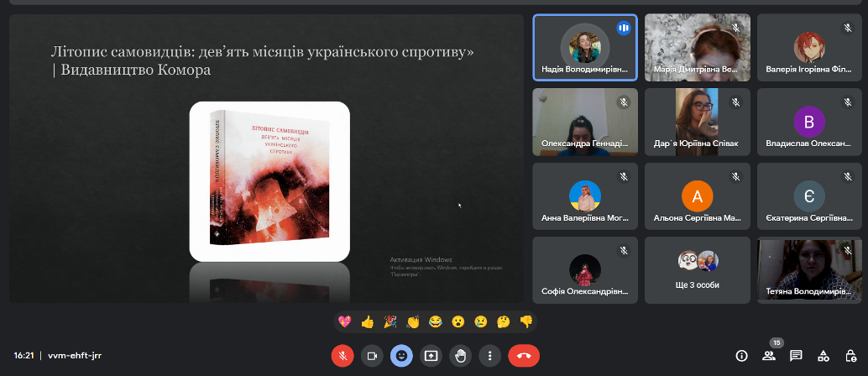Viewport: 868px width, 376px height.
Task: Click the present screen button
Action: tap(431, 356)
